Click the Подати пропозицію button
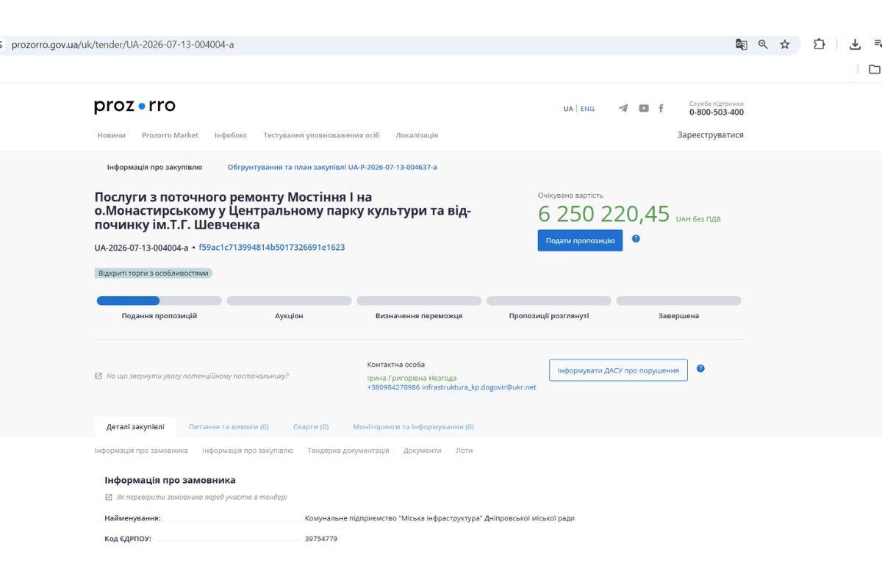Image resolution: width=882 pixels, height=588 pixels. pos(580,240)
